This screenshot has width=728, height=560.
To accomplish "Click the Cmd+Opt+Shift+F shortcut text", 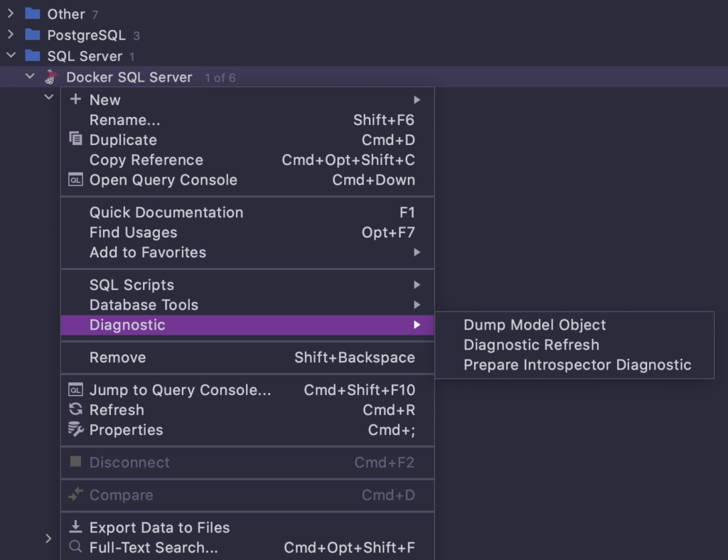I will coord(349,547).
